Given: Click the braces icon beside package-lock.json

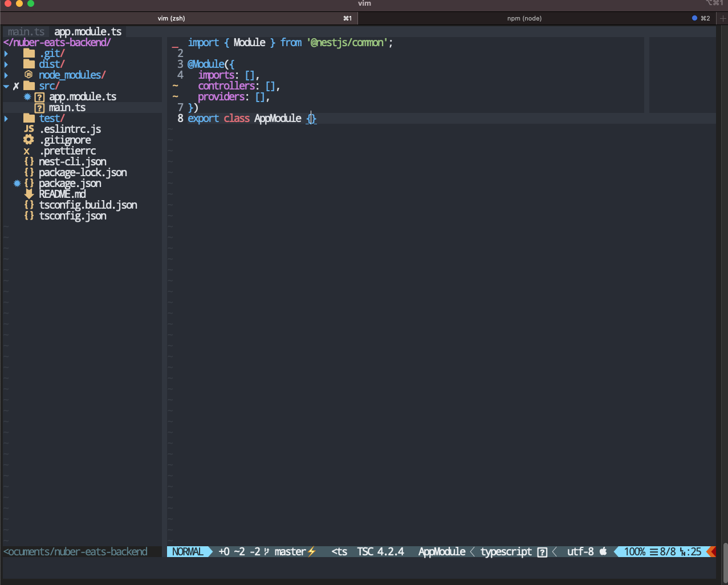Looking at the screenshot, I should (x=29, y=172).
